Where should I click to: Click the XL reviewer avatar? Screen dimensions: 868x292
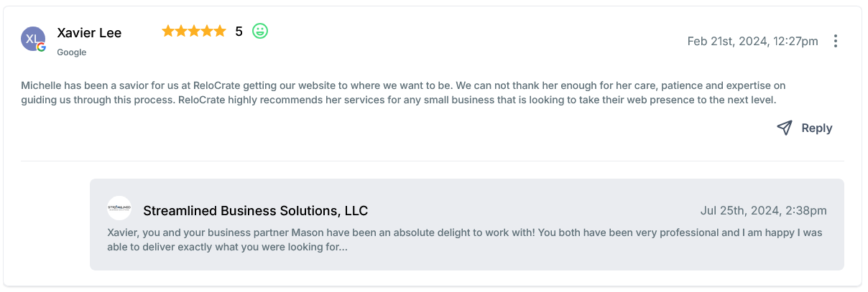click(x=32, y=39)
